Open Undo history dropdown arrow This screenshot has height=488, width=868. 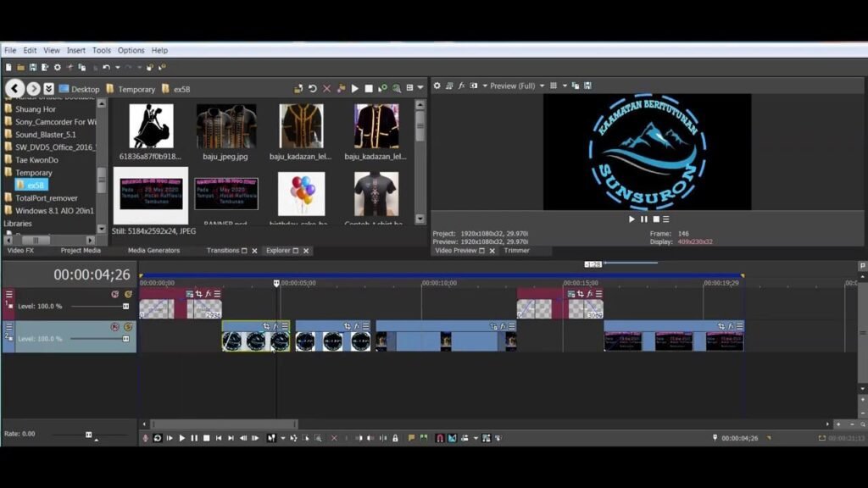coord(117,68)
